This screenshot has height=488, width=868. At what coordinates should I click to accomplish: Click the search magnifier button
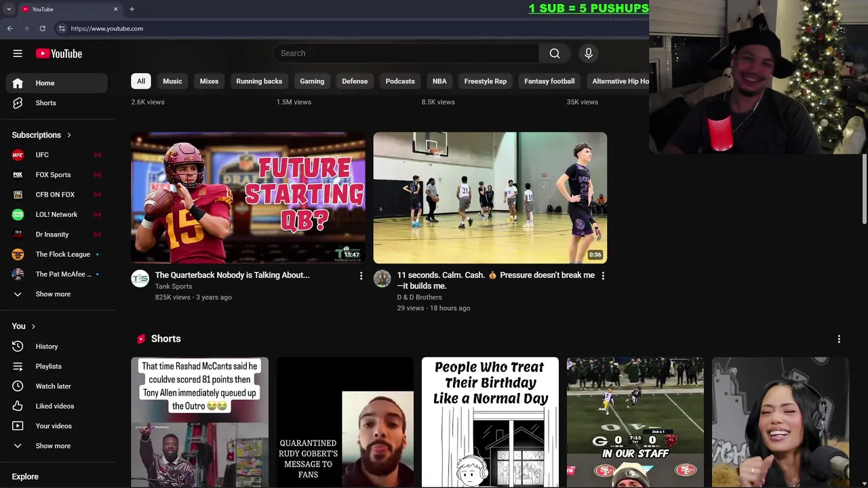click(x=555, y=54)
